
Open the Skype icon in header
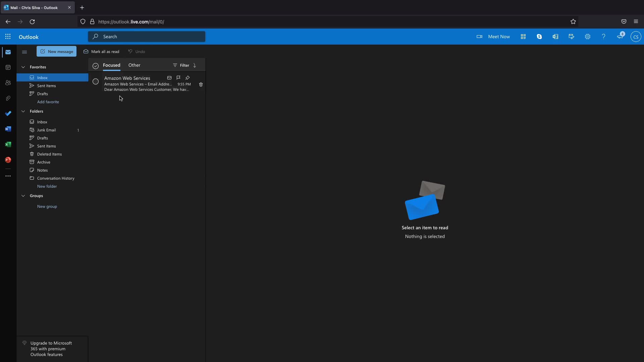[539, 37]
